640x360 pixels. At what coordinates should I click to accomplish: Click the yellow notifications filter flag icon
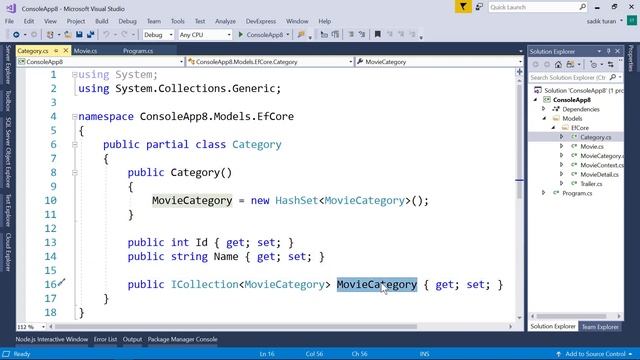pyautogui.click(x=463, y=7)
